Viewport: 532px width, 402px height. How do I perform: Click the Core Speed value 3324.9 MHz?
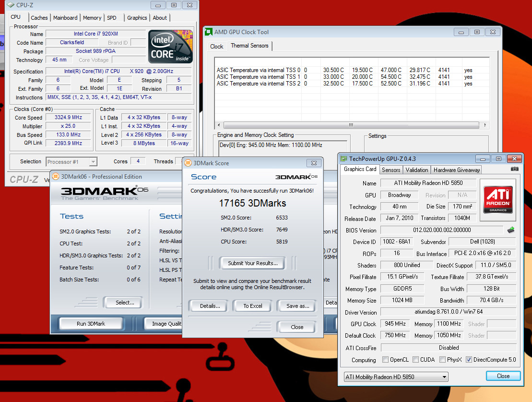(68, 117)
